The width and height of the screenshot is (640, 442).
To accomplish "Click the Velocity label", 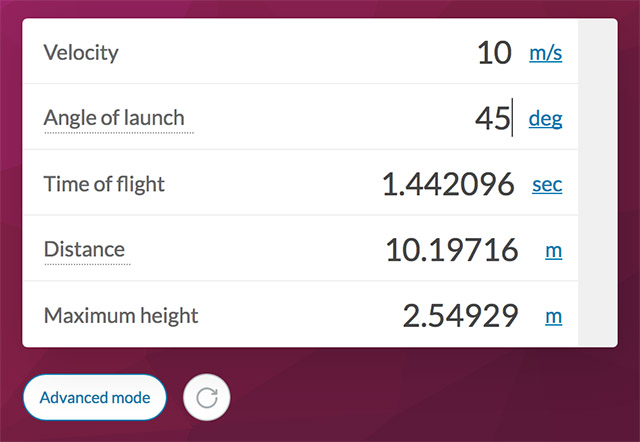I will click(x=81, y=53).
